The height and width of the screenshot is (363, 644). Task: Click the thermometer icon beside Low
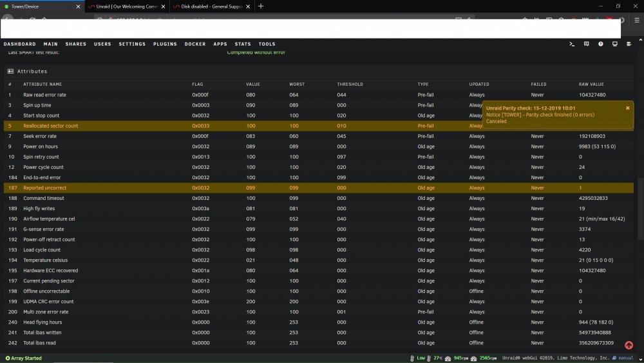[x=412, y=358]
